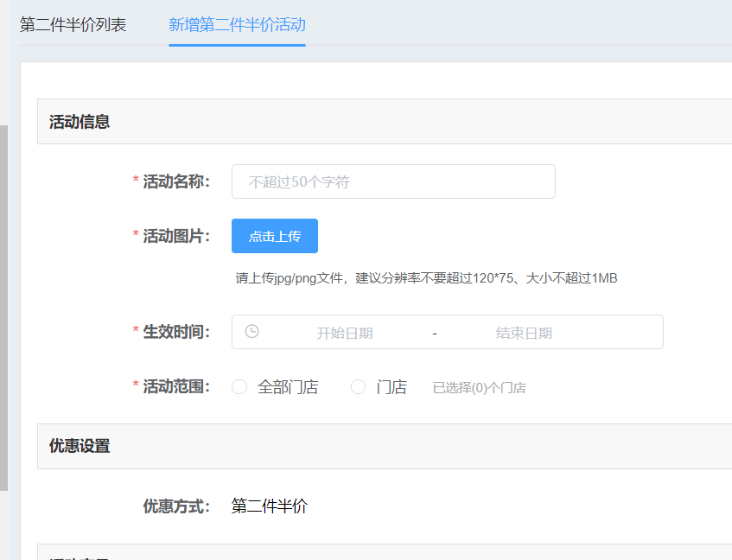
Task: Click the 生效时间 field label
Action: 175,332
